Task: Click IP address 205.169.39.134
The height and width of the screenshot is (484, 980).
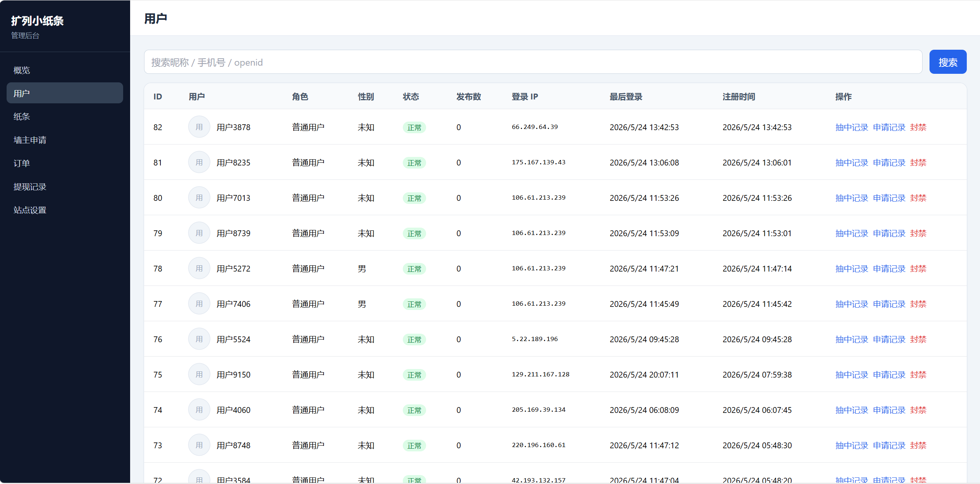Action: click(538, 410)
